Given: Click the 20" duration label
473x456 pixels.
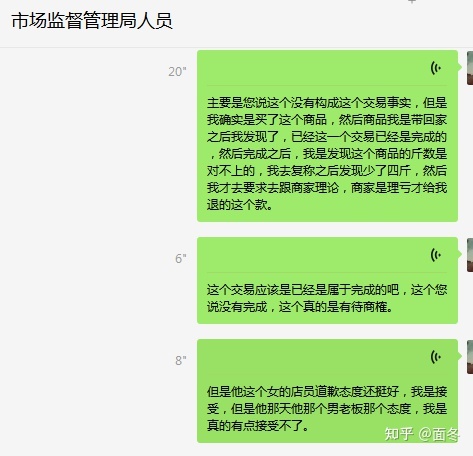Looking at the screenshot, I should (x=177, y=72).
